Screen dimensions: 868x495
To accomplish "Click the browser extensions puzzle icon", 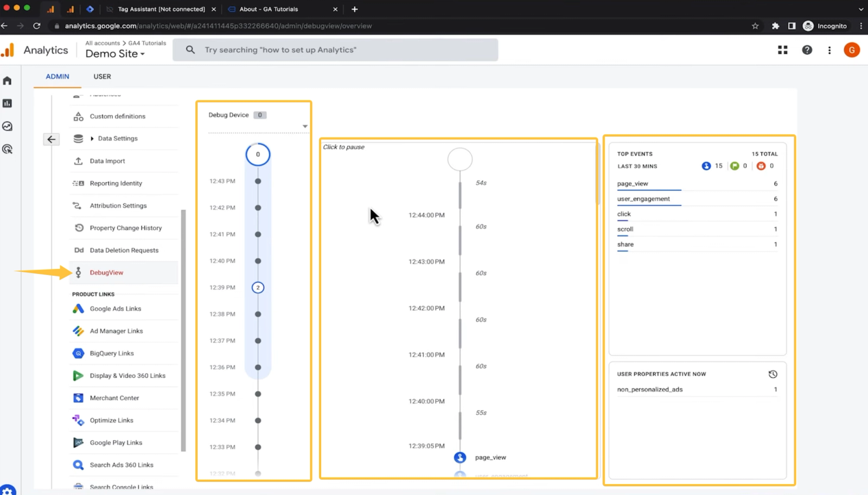I will point(775,25).
